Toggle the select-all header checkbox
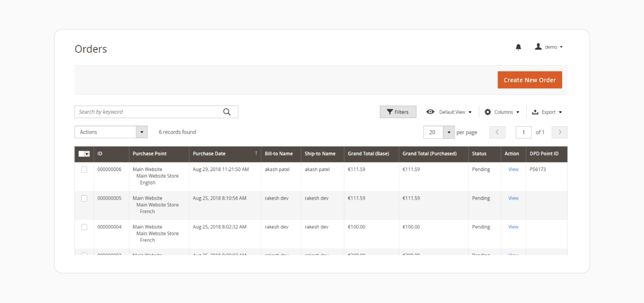This screenshot has width=644, height=303. (81, 154)
